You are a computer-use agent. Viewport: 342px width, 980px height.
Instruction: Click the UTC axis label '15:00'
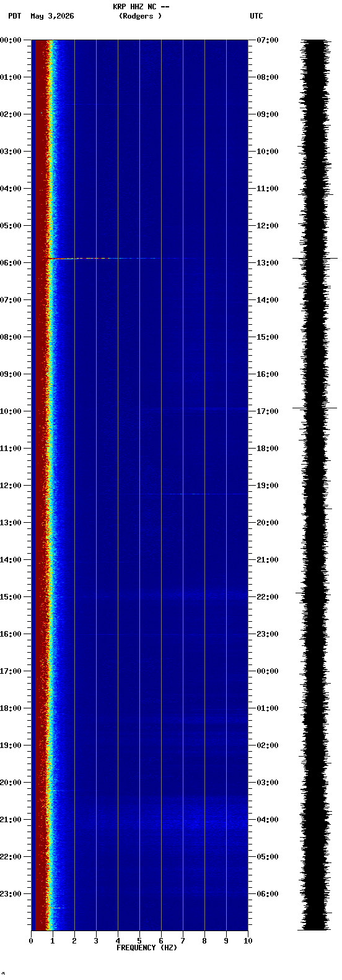pos(267,337)
